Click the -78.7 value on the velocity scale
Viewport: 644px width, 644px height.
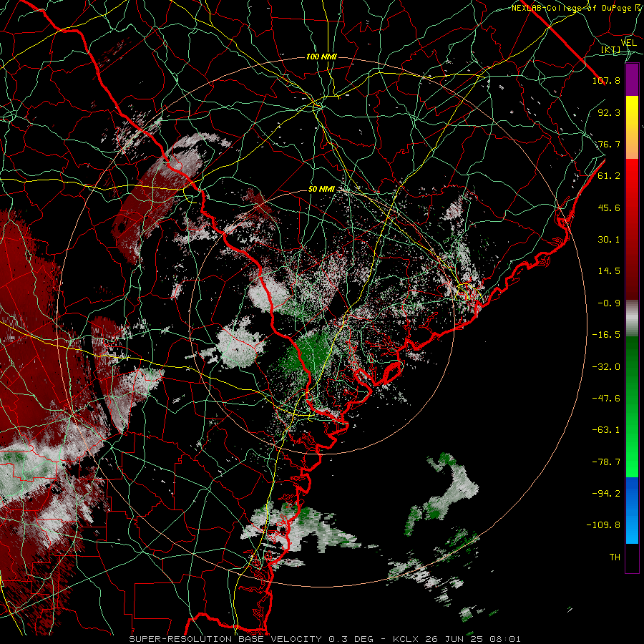click(x=606, y=462)
